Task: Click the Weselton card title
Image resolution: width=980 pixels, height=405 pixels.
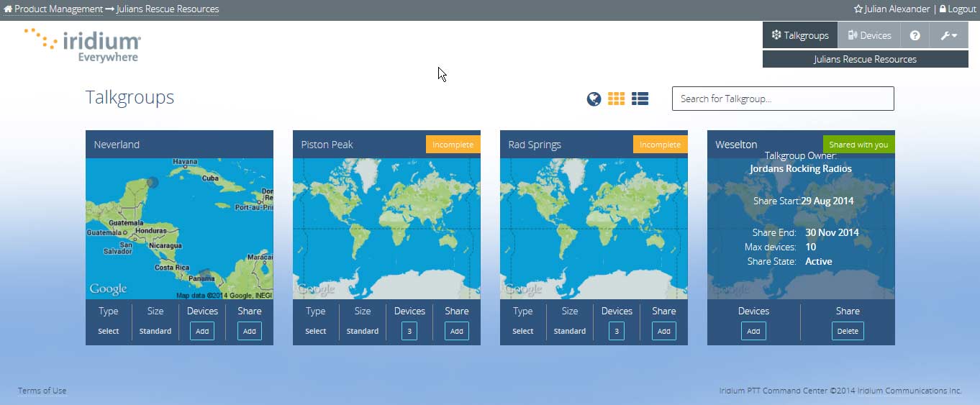Action: click(736, 145)
